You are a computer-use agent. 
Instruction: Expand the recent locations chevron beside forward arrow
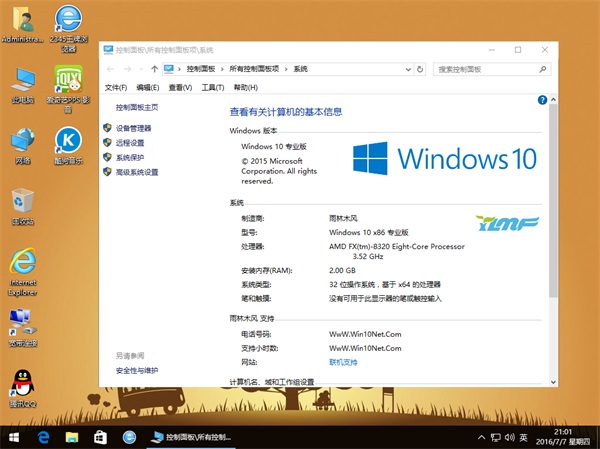[x=140, y=69]
